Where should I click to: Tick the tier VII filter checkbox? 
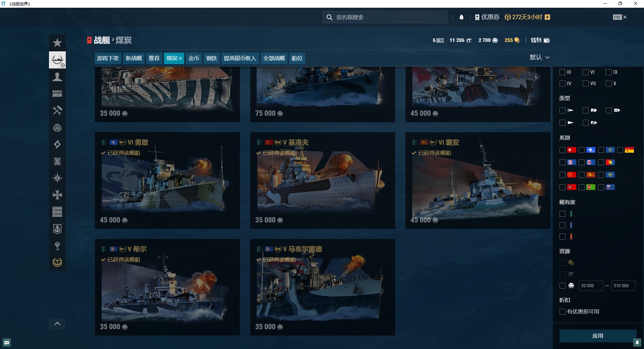586,84
